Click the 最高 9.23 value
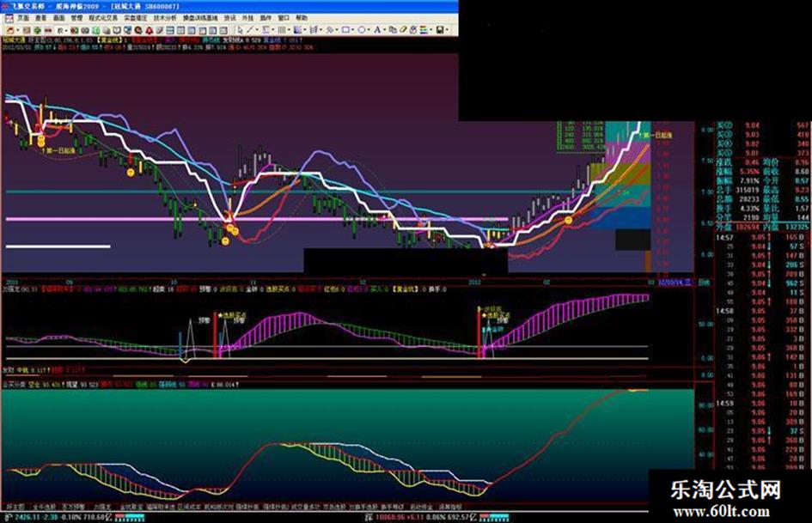This screenshot has width=812, height=523. pos(803,190)
